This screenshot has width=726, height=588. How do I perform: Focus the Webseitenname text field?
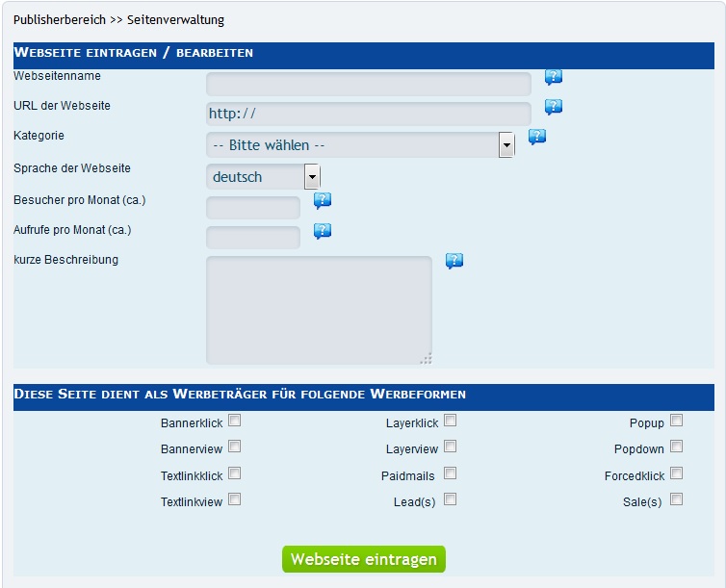368,85
